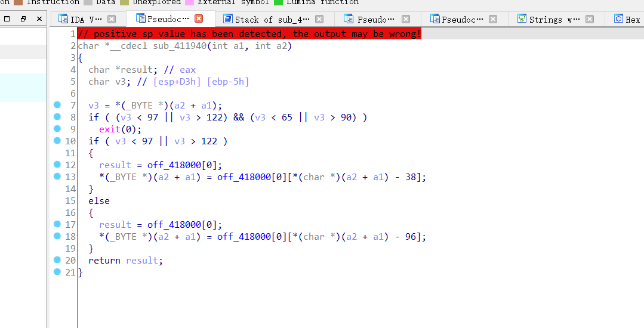This screenshot has height=328, width=644.
Task: Click the left panel restore window icon
Action: pyautogui.click(x=7, y=19)
